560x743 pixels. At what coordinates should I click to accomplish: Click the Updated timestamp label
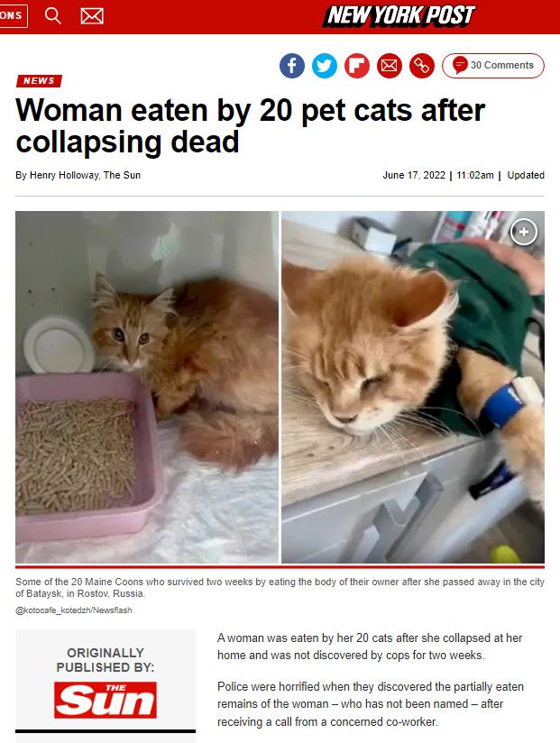point(526,175)
